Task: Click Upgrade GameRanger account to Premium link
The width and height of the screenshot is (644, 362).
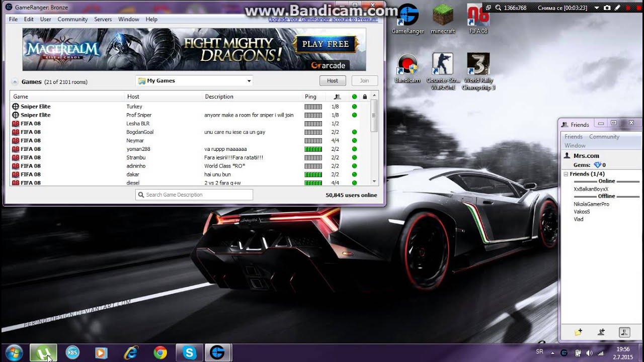Action: (x=323, y=20)
